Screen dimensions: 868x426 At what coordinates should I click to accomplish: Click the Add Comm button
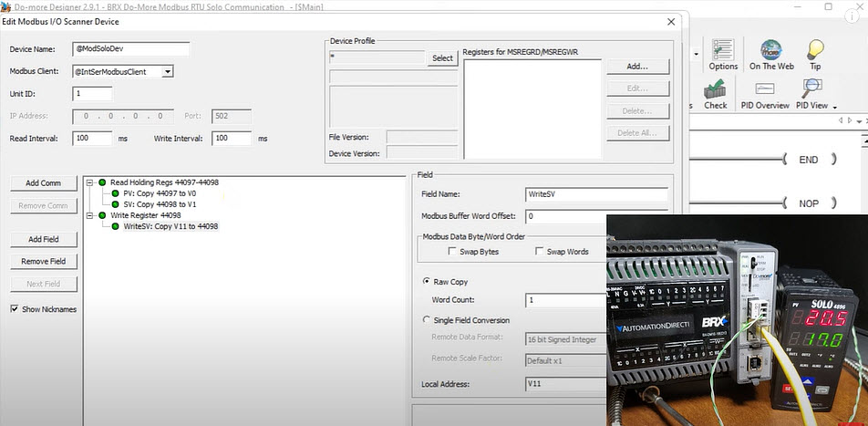[44, 183]
